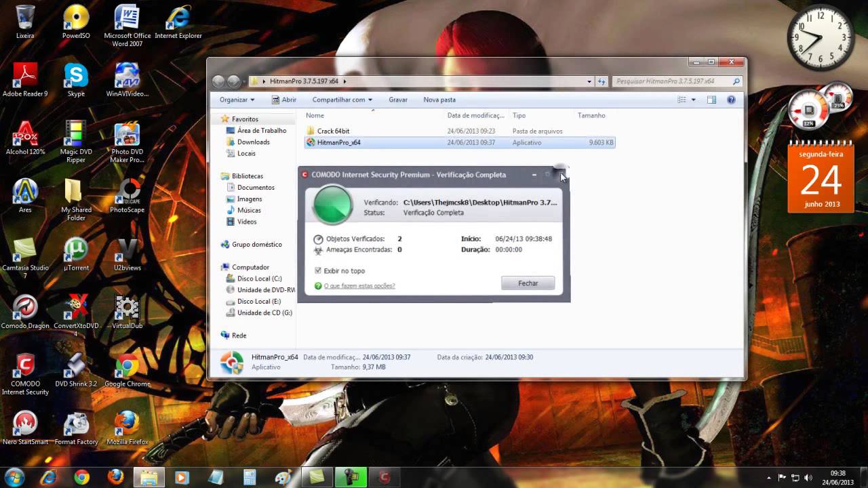
Task: Show hidden system tray icons arrow
Action: pos(768,477)
